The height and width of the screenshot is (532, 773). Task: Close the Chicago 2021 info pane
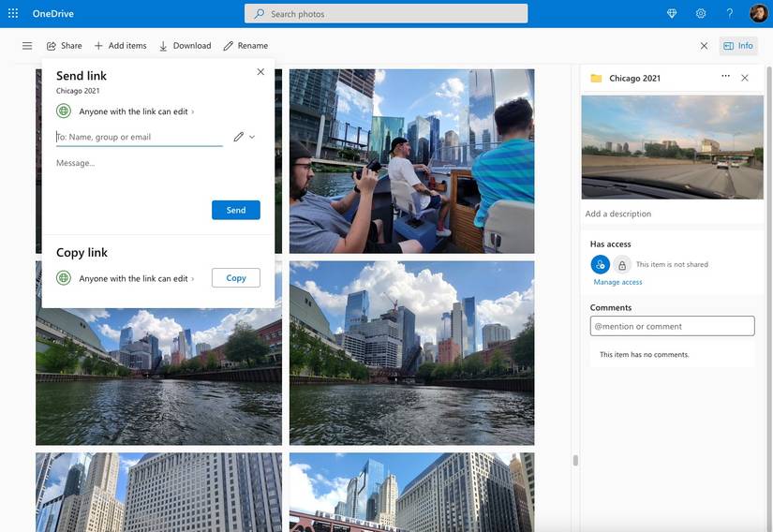tap(745, 78)
